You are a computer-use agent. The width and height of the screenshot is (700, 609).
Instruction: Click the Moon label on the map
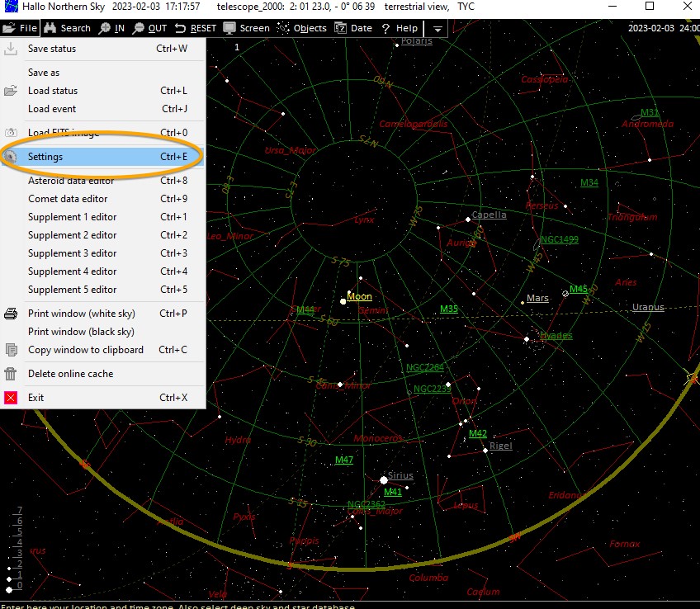359,296
